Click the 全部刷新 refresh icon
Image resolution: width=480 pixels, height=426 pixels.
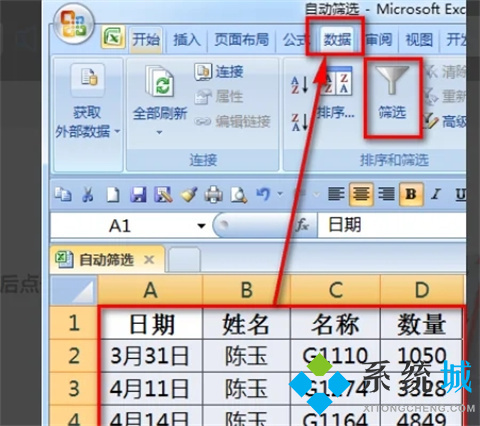click(159, 82)
